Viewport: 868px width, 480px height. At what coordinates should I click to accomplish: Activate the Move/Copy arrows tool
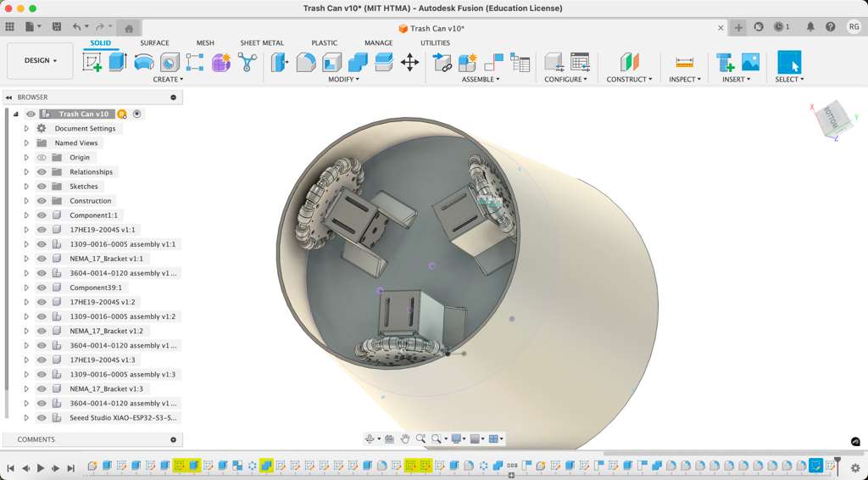[x=409, y=62]
